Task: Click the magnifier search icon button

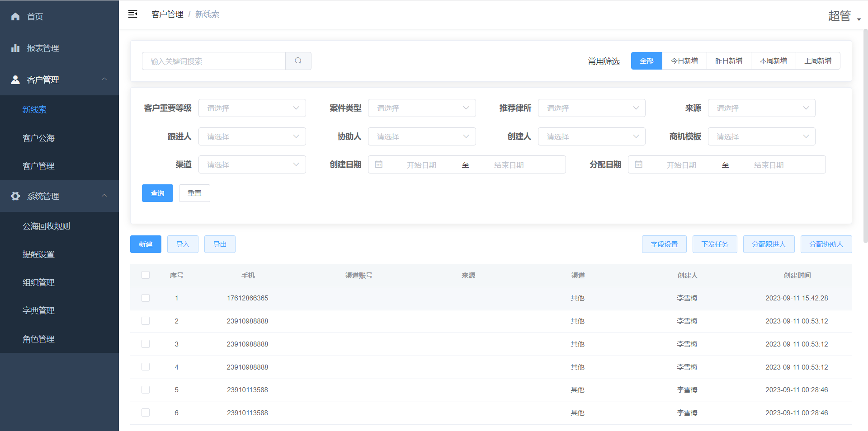Action: point(298,61)
